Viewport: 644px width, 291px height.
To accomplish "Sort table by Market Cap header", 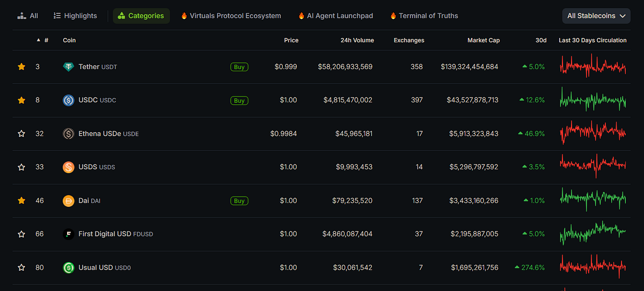I will [483, 40].
